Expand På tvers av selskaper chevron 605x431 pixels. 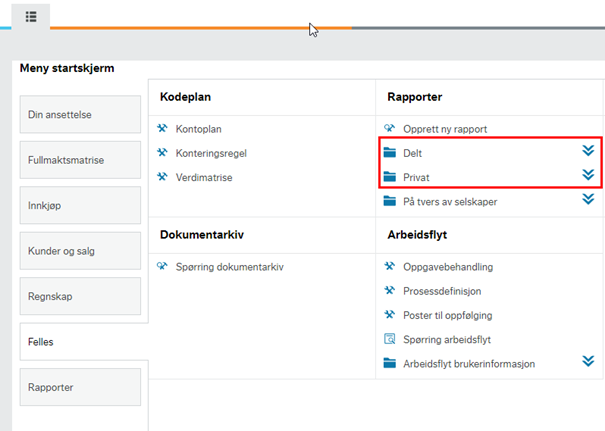(x=588, y=199)
